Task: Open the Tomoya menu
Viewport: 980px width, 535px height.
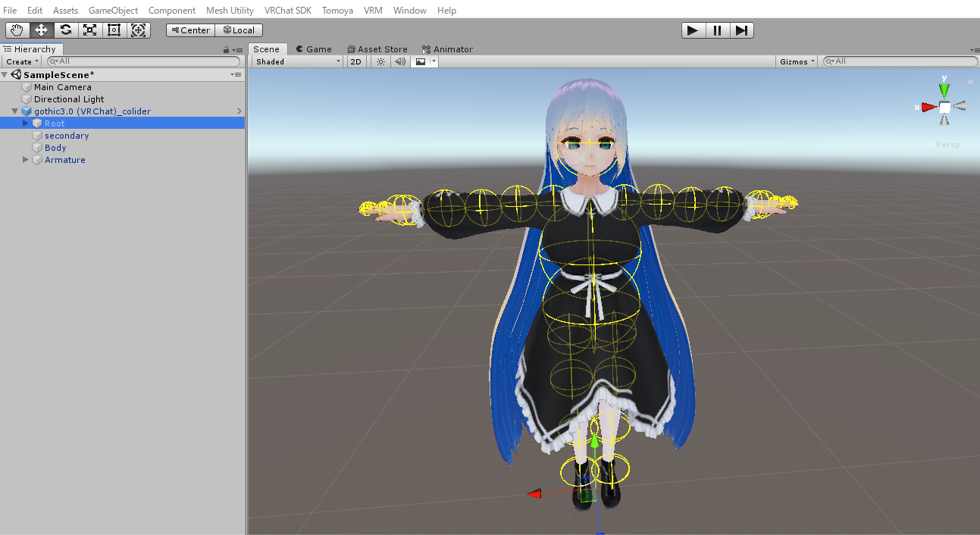Action: [x=337, y=11]
